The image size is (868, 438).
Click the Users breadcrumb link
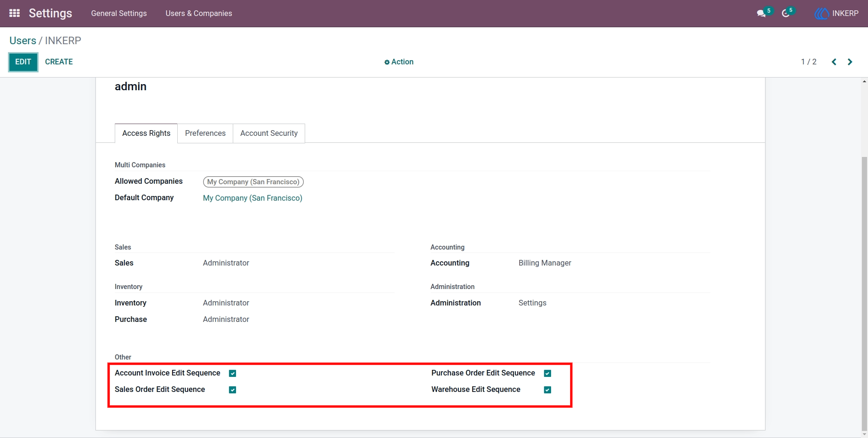(x=23, y=40)
